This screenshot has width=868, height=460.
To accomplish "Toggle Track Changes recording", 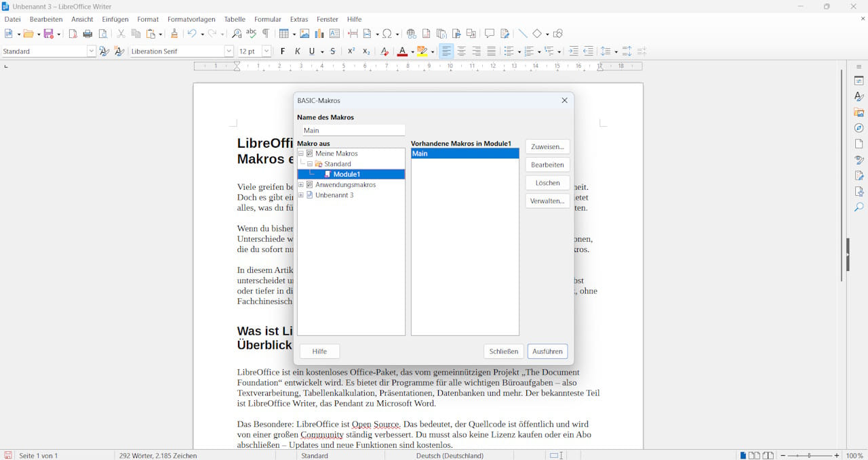I will tap(505, 33).
